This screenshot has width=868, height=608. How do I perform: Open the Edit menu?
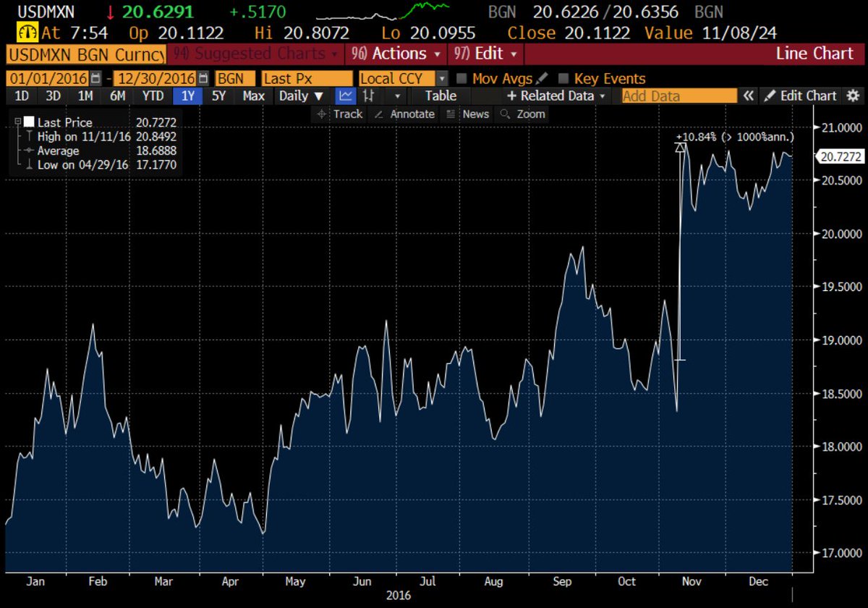click(x=485, y=54)
